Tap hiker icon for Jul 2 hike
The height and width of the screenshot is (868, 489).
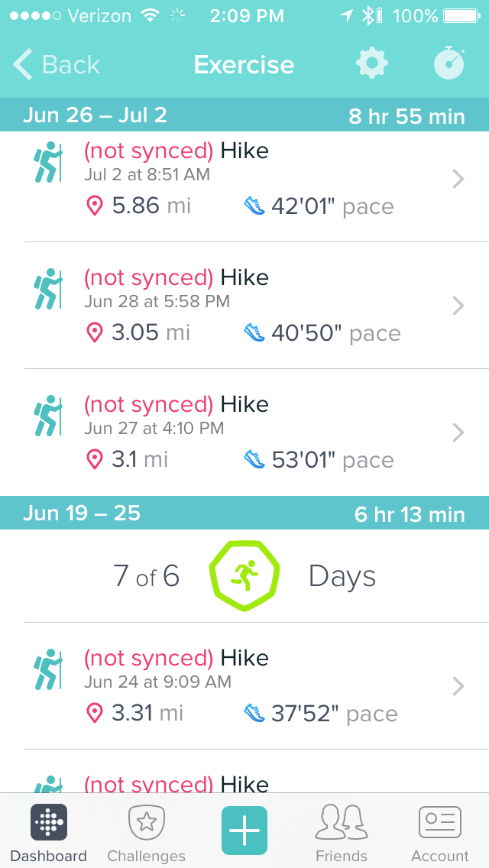[49, 163]
